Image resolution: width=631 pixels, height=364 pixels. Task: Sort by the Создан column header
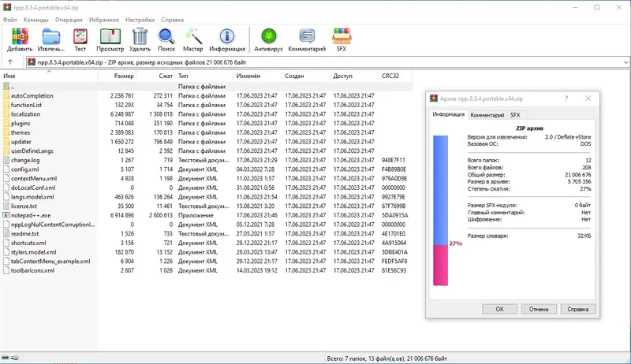coord(306,76)
